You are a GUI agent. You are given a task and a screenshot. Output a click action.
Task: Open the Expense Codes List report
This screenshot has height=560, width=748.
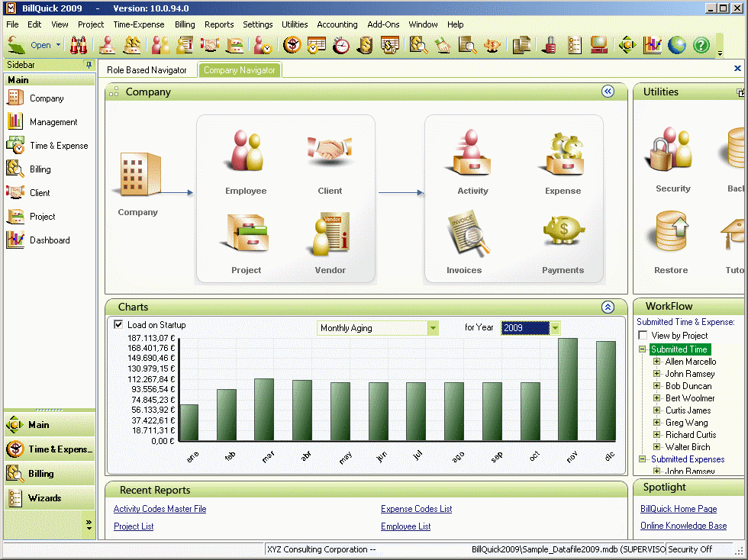(x=416, y=509)
